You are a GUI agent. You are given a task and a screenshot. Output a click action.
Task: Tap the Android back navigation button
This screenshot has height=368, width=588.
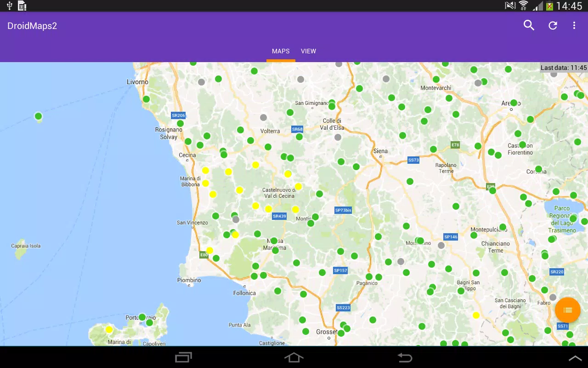[405, 357]
